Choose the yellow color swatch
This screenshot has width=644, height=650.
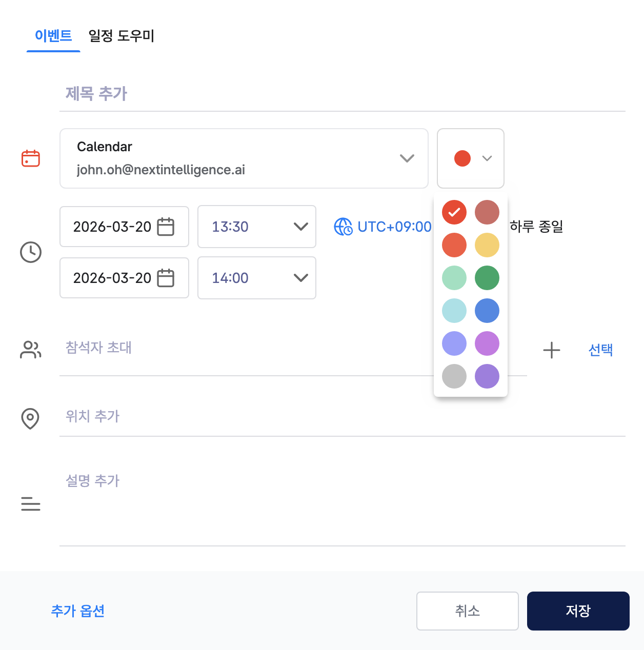pos(487,245)
